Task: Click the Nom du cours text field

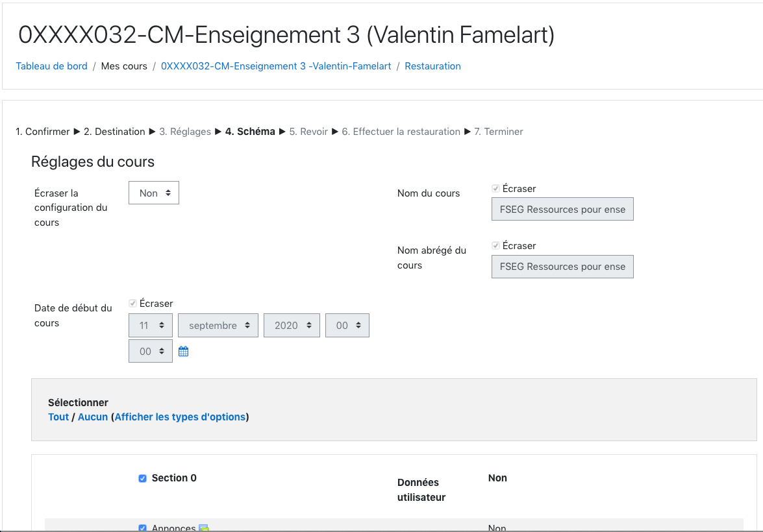Action: 562,209
